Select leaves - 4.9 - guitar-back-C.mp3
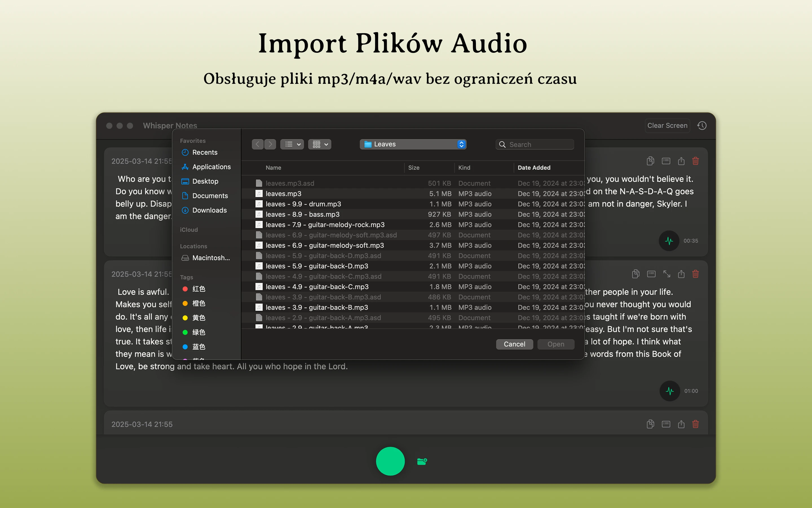 tap(413, 286)
